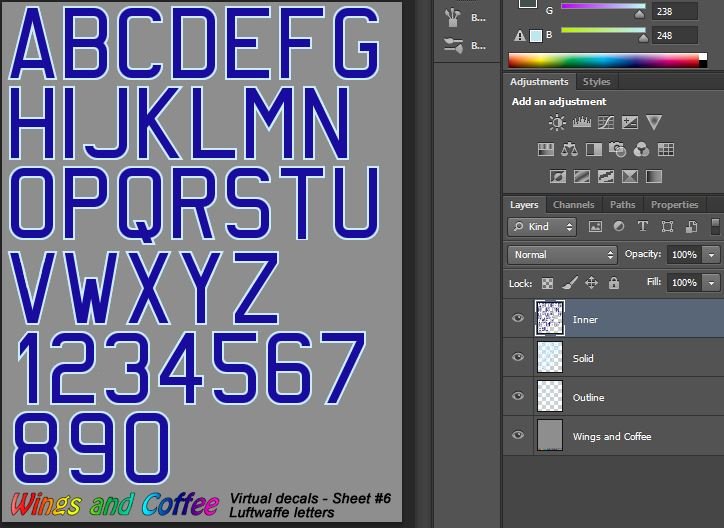Click the Fill 100% field

684,282
